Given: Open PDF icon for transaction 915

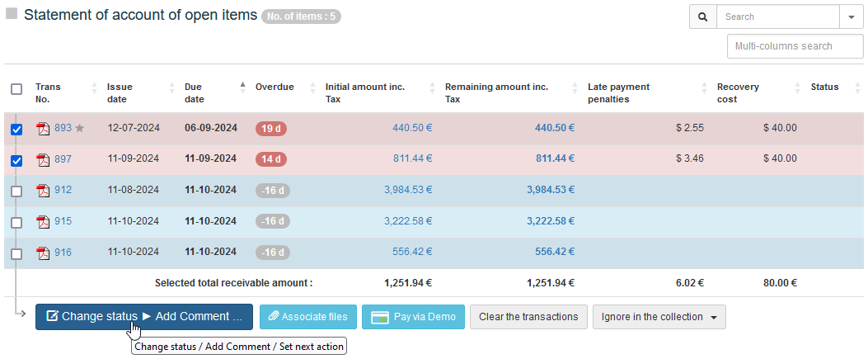Looking at the screenshot, I should click(x=43, y=222).
